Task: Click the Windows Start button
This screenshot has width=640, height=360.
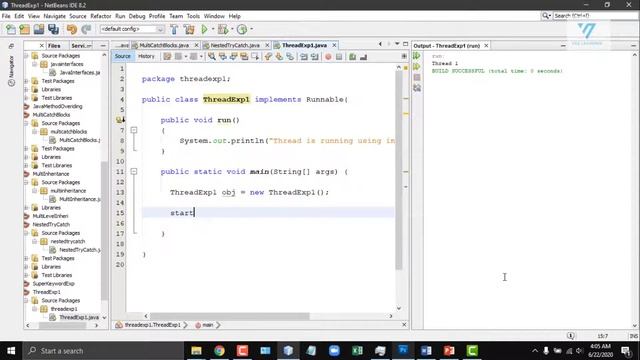Action: point(11,351)
